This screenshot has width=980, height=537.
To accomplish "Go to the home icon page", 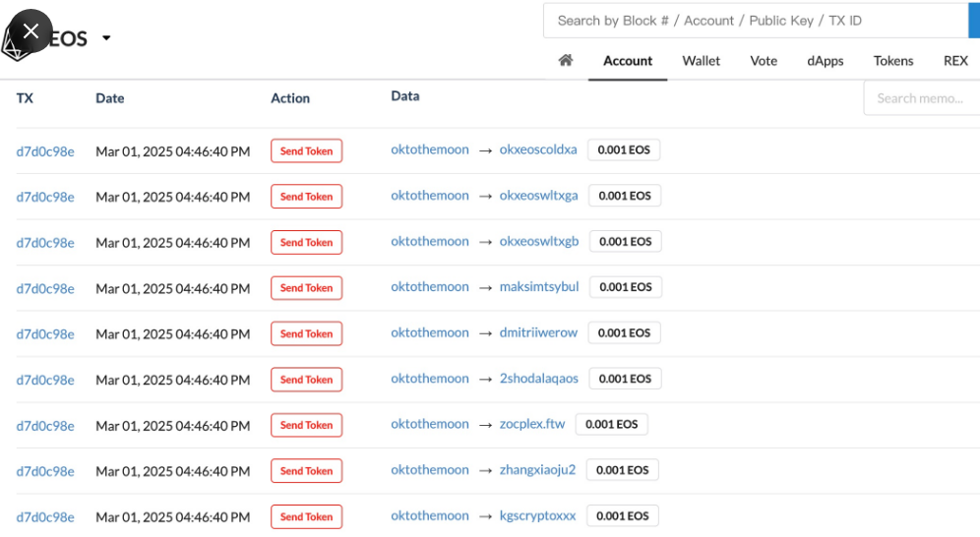I will point(566,60).
